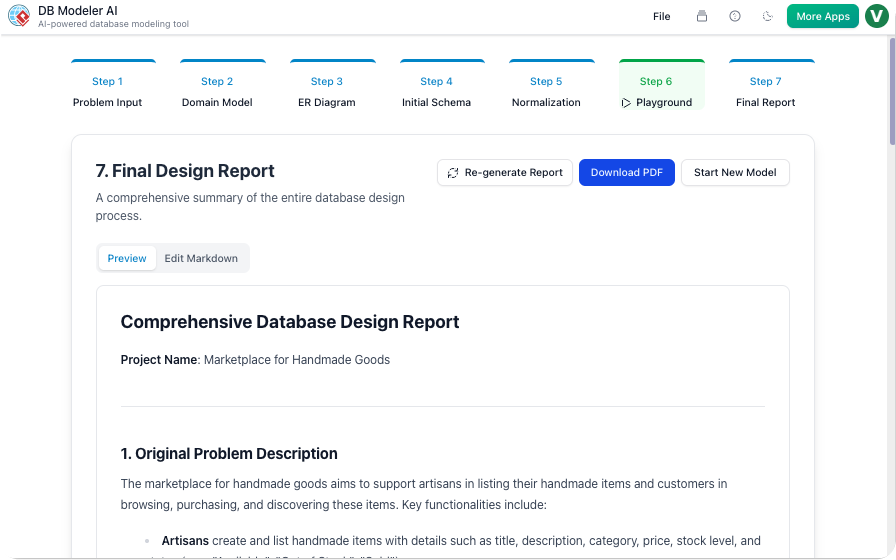
Task: Open the More Apps dropdown
Action: click(x=822, y=16)
